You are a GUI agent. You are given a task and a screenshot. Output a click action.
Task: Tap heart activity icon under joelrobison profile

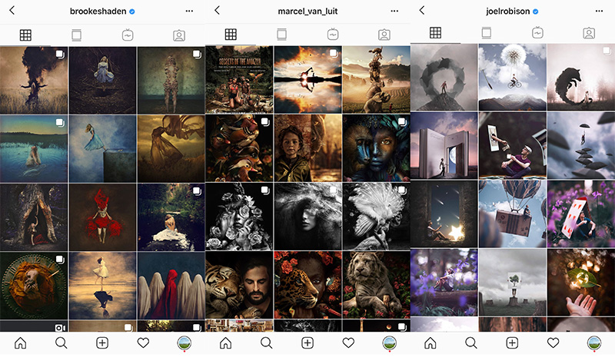click(x=553, y=343)
